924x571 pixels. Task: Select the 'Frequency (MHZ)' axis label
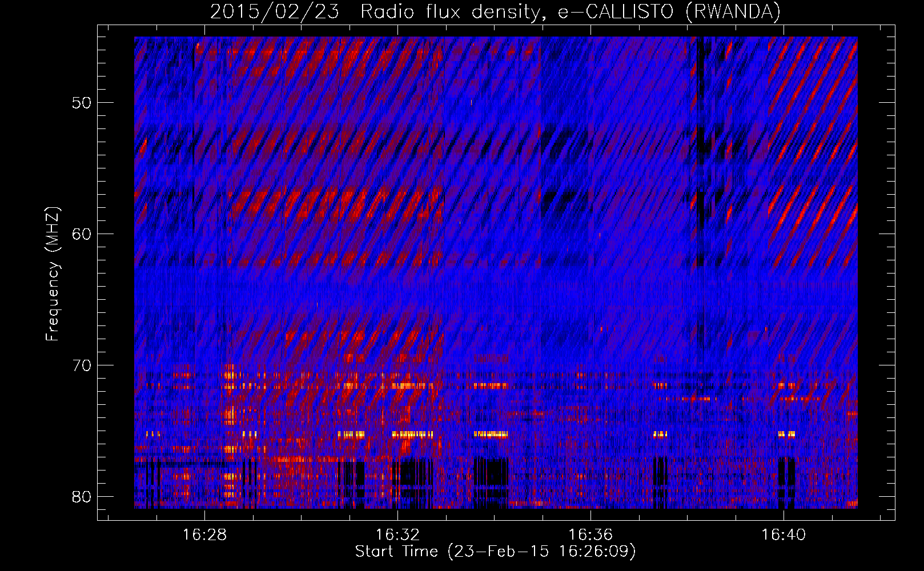[53, 274]
